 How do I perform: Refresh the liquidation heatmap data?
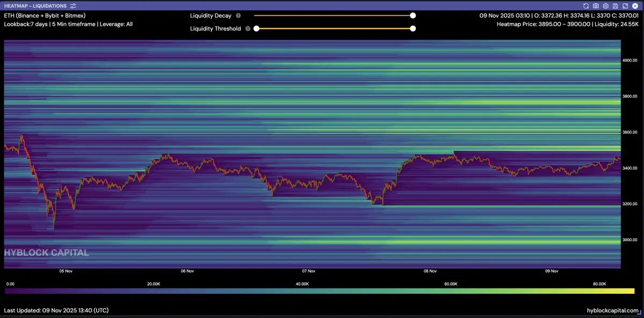586,6
